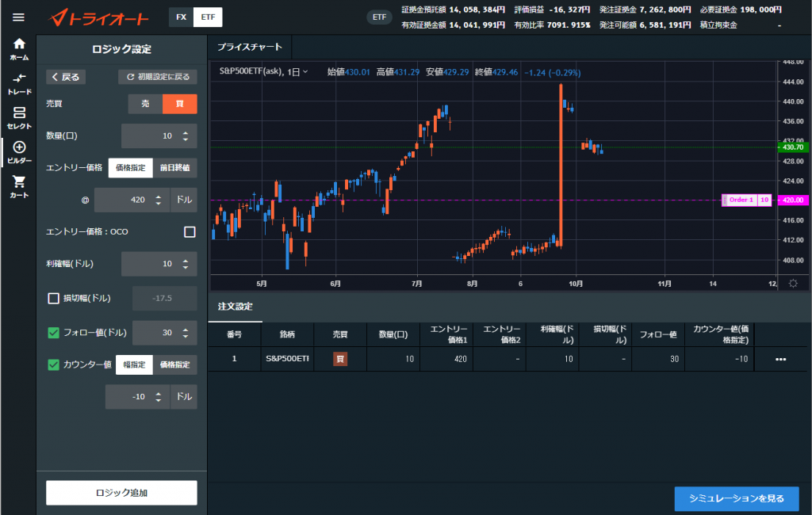This screenshot has height=515, width=812.
Task: Go back with 戻る button
Action: 66,77
